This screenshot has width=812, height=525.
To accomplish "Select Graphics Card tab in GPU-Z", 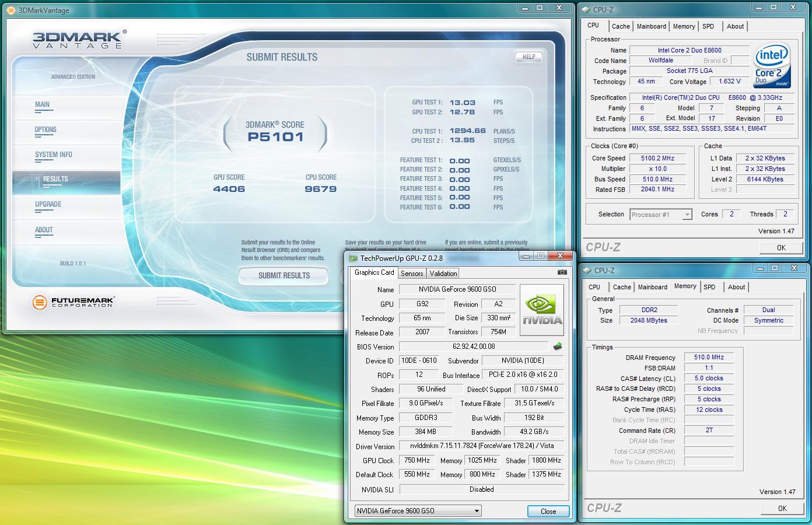I will (x=374, y=272).
